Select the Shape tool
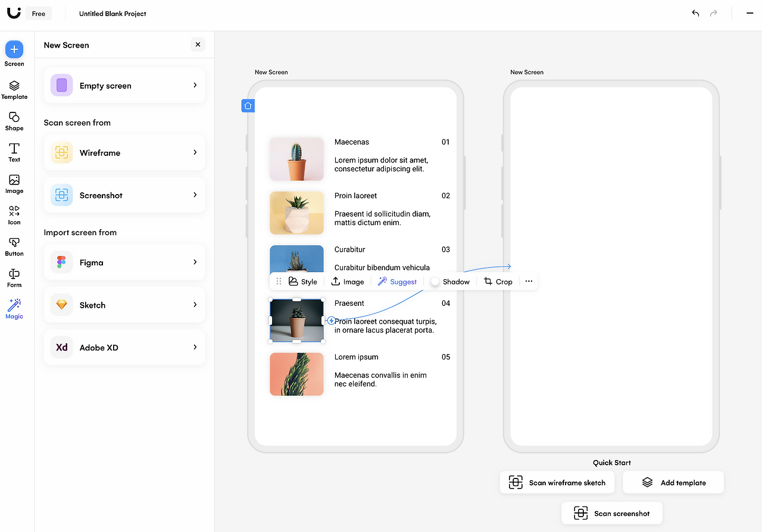This screenshot has height=532, width=762. (14, 121)
